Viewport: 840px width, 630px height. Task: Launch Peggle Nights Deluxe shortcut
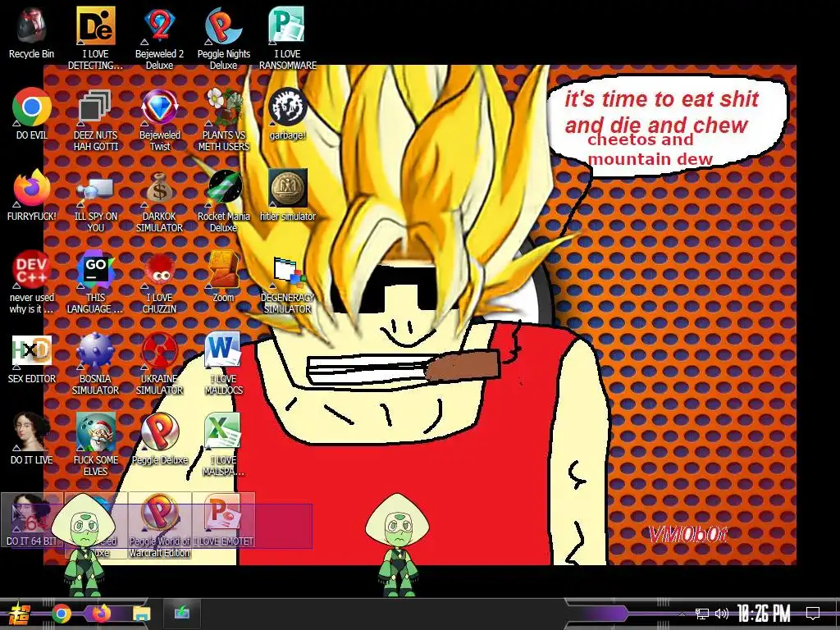click(x=223, y=39)
